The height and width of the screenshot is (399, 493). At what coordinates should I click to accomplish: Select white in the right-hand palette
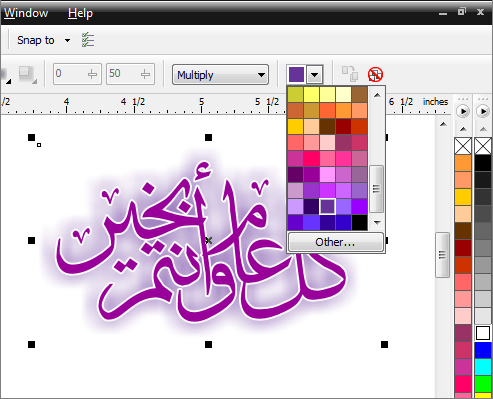(483, 333)
